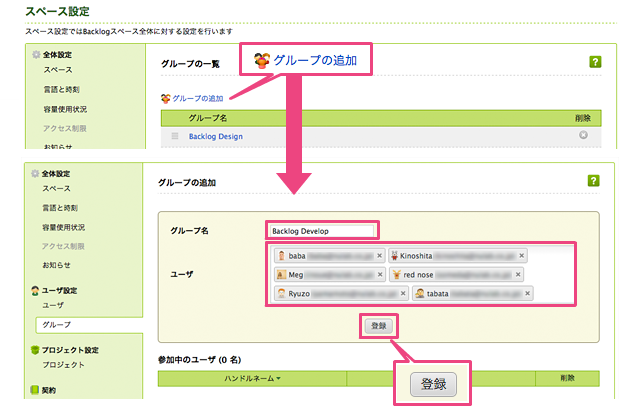
Task: Remove user red nose with its x
Action: point(518,274)
